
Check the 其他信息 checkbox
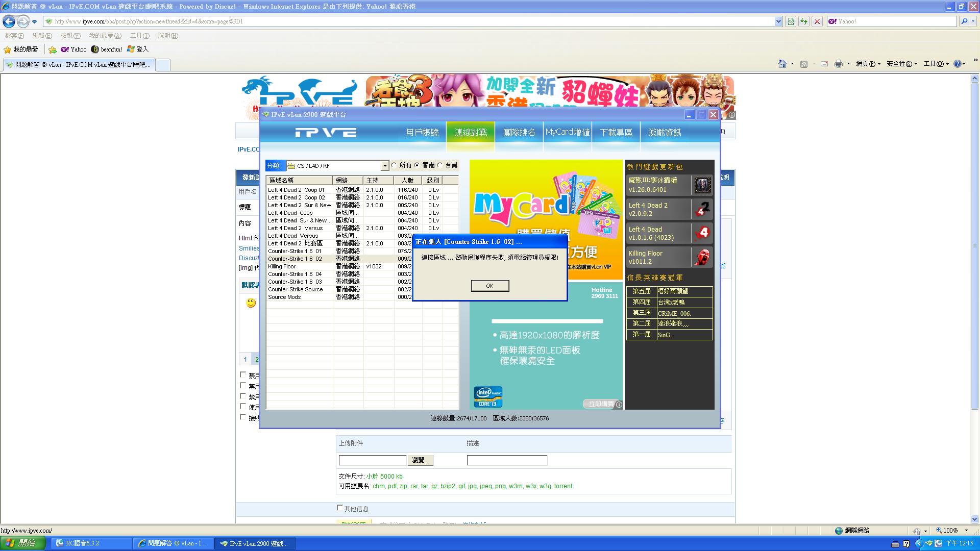pyautogui.click(x=340, y=508)
